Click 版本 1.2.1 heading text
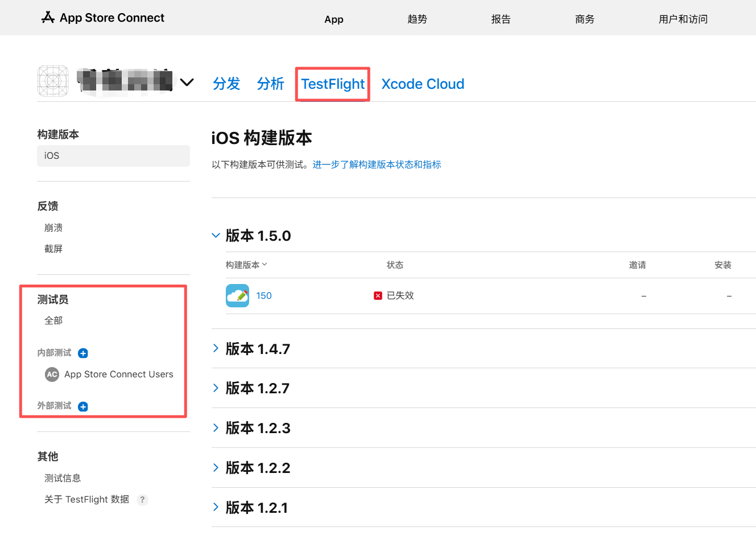This screenshot has height=535, width=756. coord(257,508)
